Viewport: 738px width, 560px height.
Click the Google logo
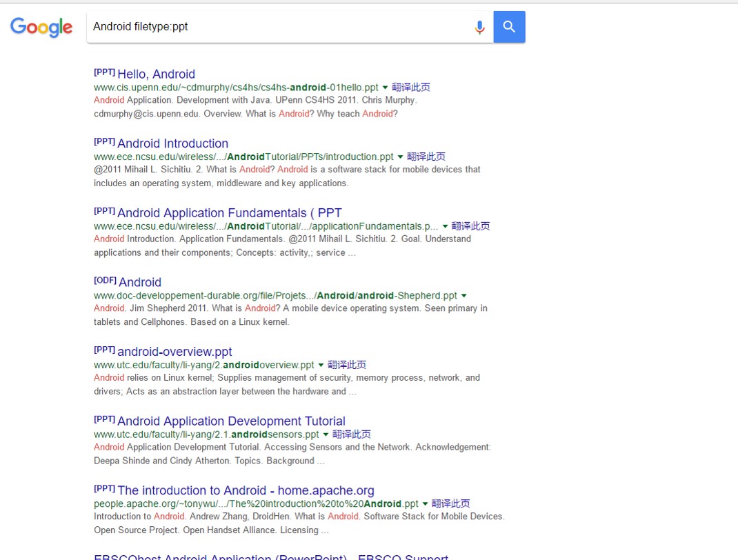(x=41, y=28)
